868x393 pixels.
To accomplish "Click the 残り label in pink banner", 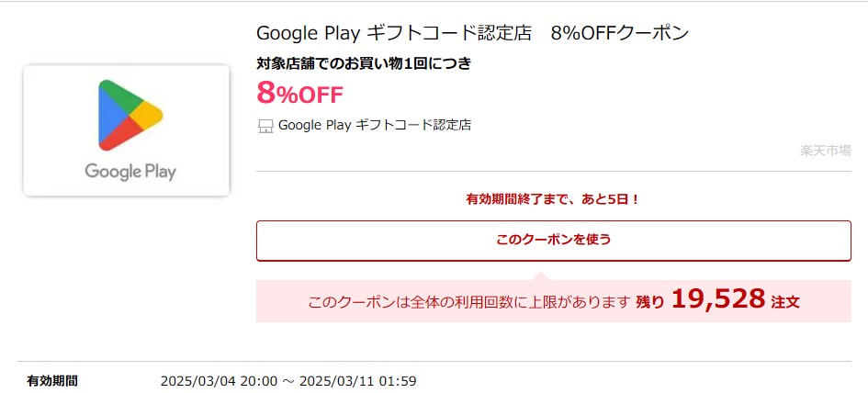I will point(649,302).
